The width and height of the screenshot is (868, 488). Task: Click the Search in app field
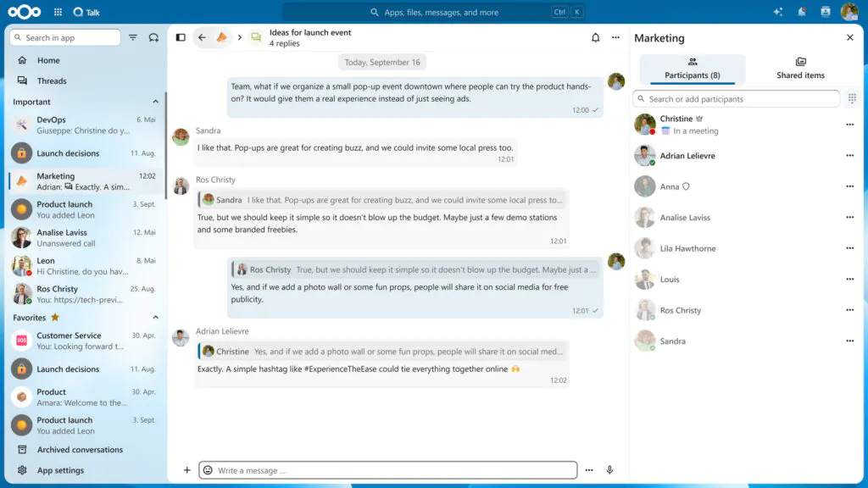click(x=65, y=37)
